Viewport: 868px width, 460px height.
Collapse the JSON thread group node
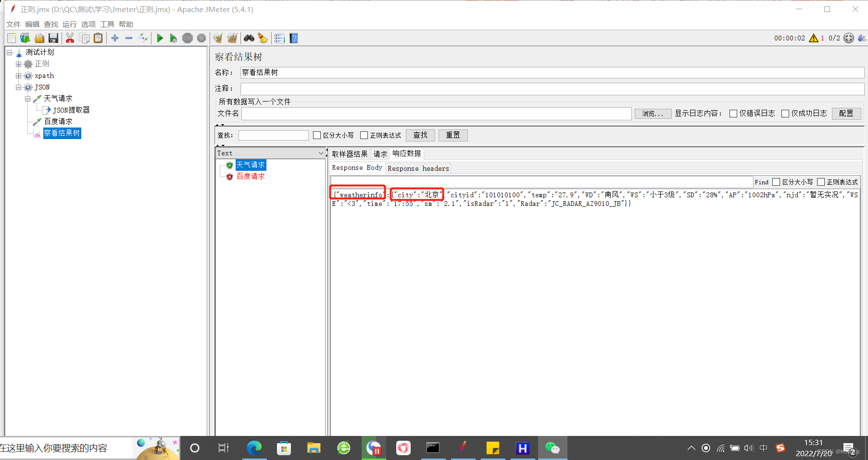click(18, 87)
